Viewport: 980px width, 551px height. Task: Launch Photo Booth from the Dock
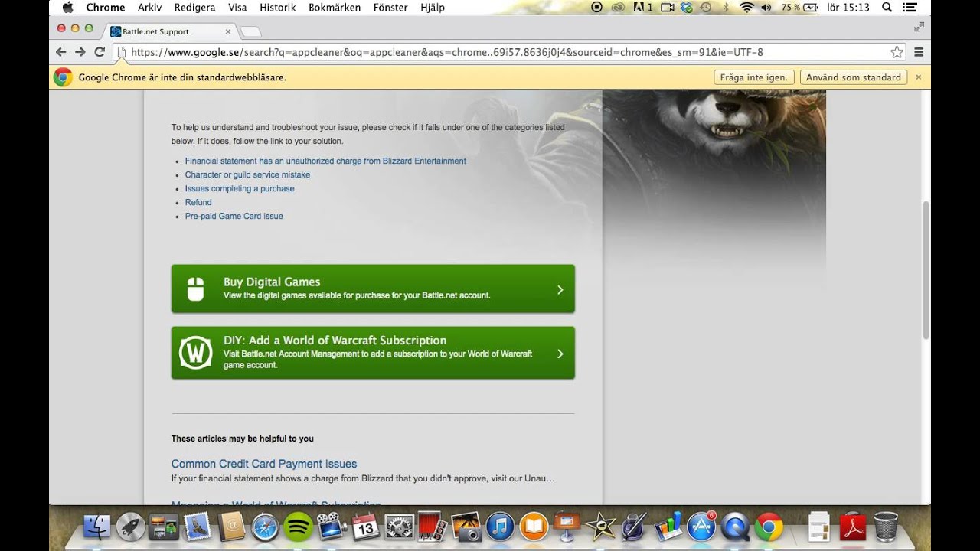(432, 527)
